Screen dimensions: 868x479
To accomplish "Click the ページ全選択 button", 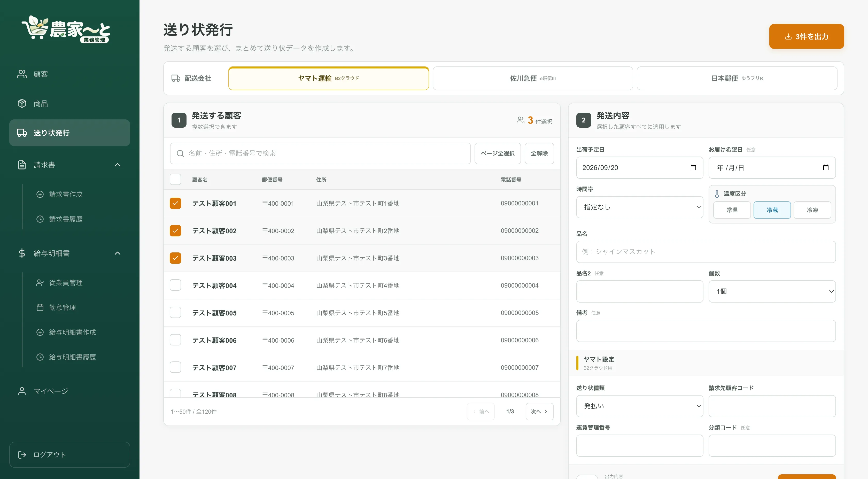I will [498, 153].
